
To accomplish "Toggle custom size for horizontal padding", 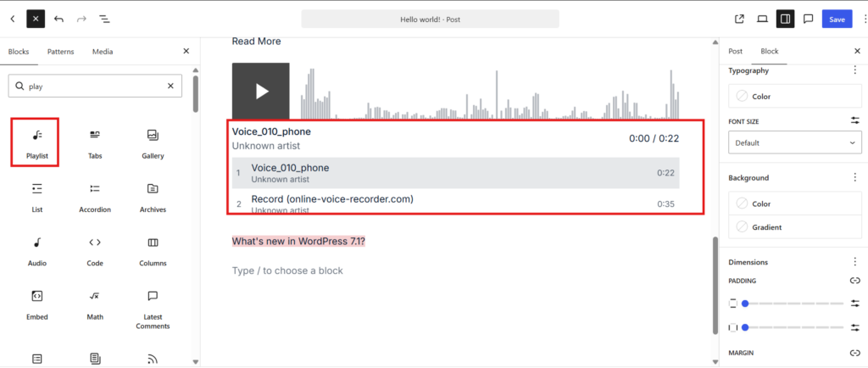I will tap(855, 327).
